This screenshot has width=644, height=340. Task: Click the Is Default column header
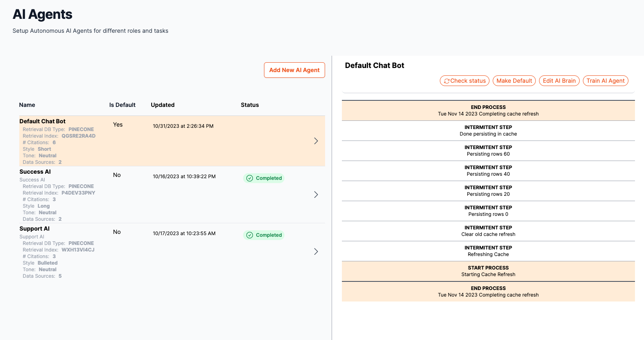tap(122, 105)
